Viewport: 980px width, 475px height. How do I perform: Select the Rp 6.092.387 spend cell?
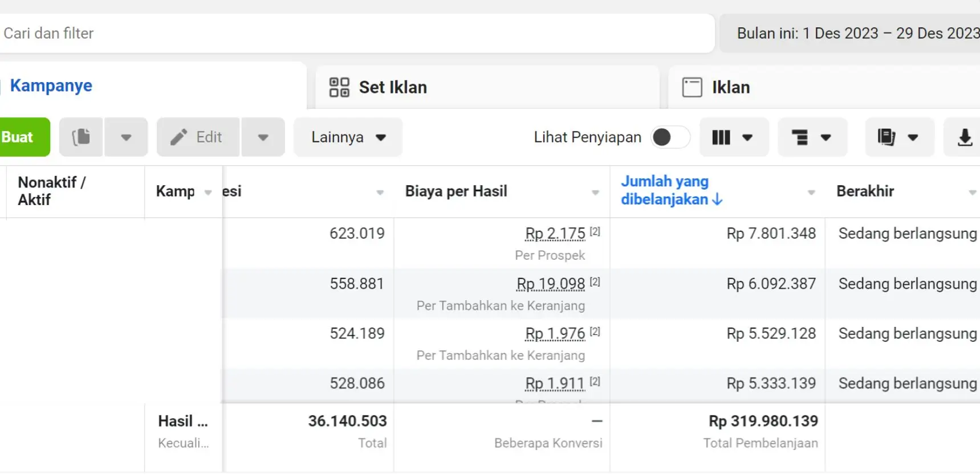click(x=771, y=284)
